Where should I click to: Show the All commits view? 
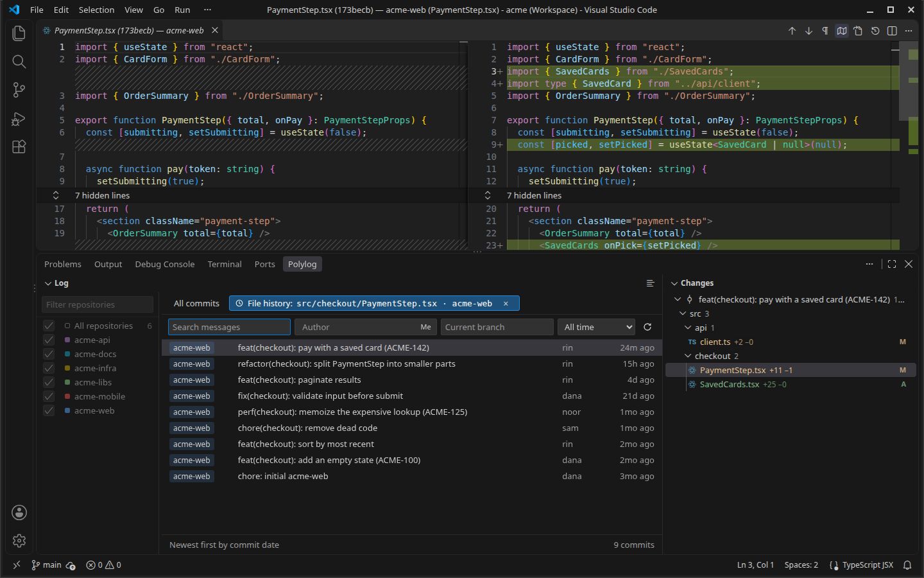coord(196,304)
